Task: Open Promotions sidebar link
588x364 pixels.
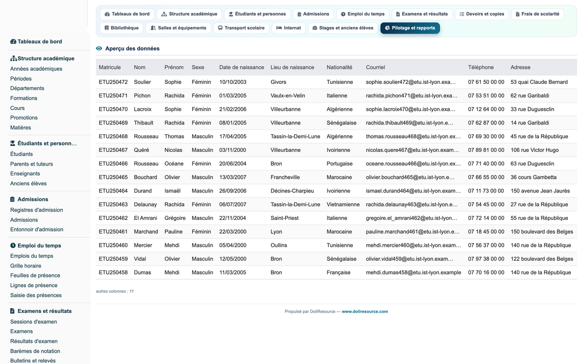Action: [x=24, y=118]
